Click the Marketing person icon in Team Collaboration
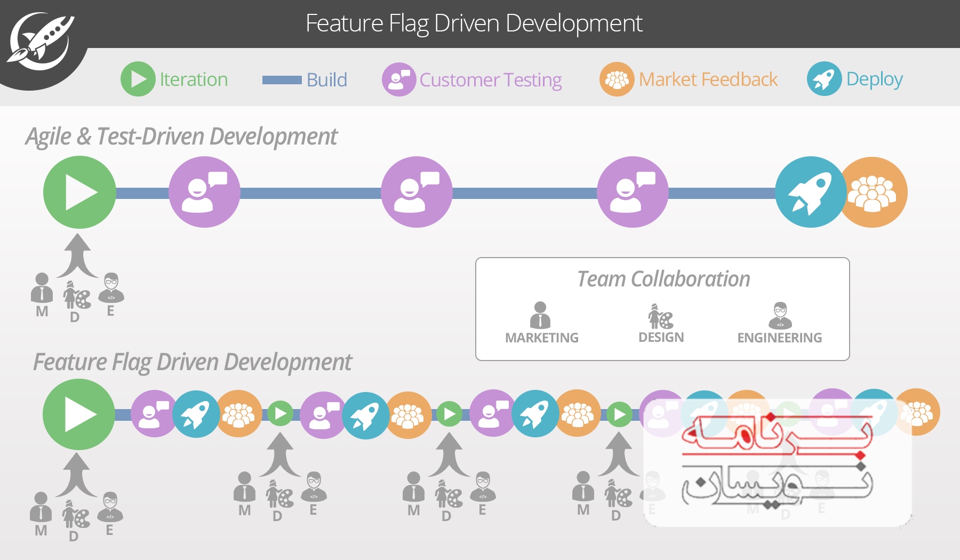The width and height of the screenshot is (960, 560). click(x=541, y=315)
